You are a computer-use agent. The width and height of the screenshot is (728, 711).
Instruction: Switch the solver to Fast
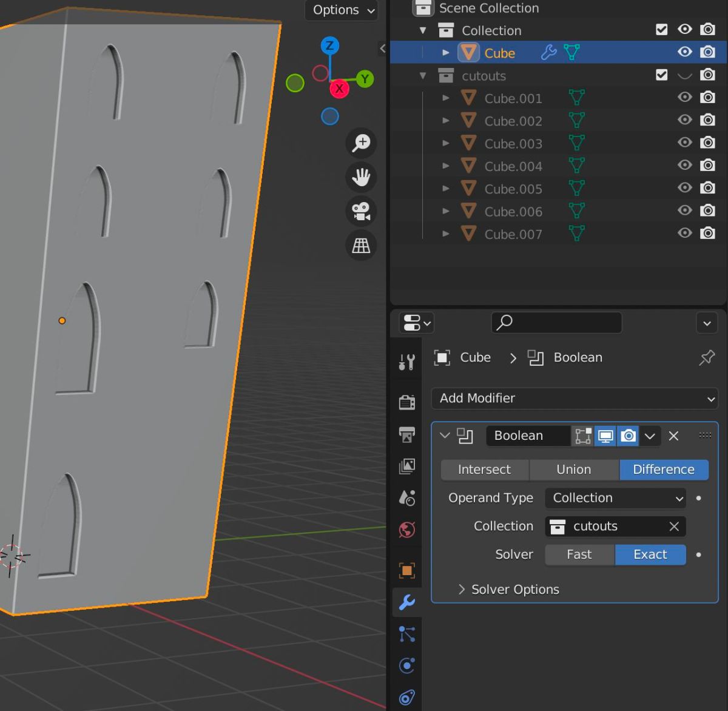pyautogui.click(x=579, y=554)
